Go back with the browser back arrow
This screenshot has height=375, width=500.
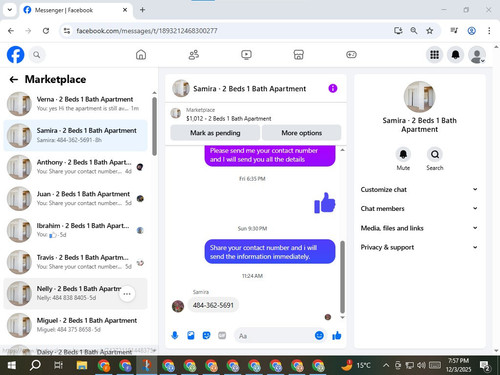(11, 31)
